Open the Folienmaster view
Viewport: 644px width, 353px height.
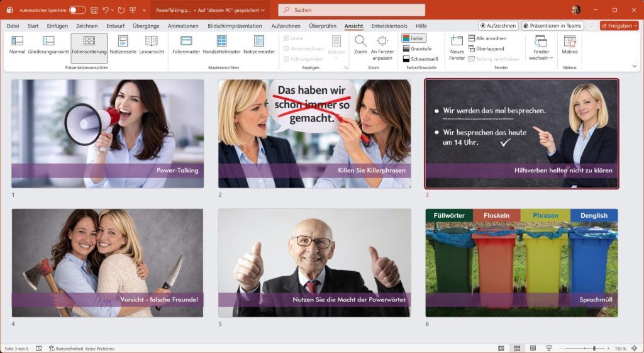[x=186, y=45]
